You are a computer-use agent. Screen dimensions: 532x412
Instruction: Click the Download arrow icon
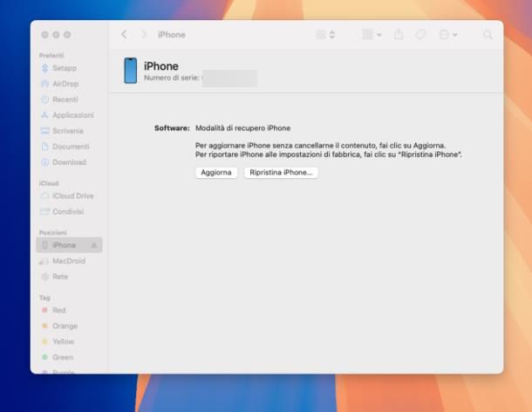(x=44, y=162)
